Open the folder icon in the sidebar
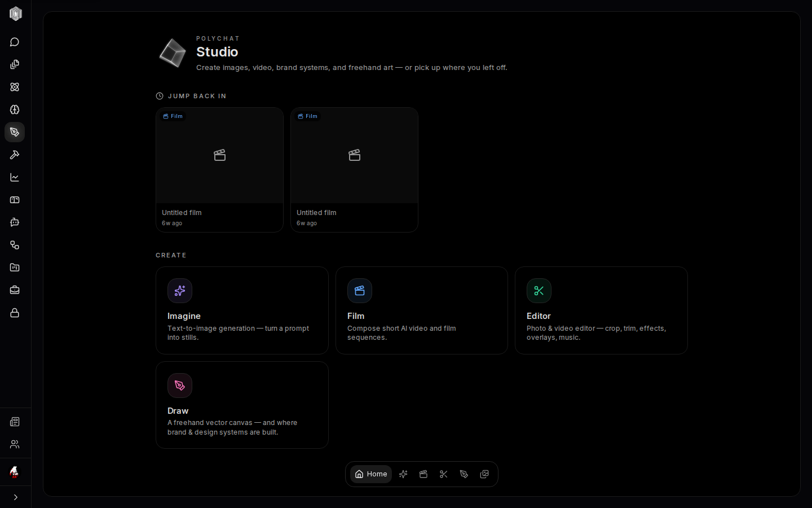 coord(15,268)
